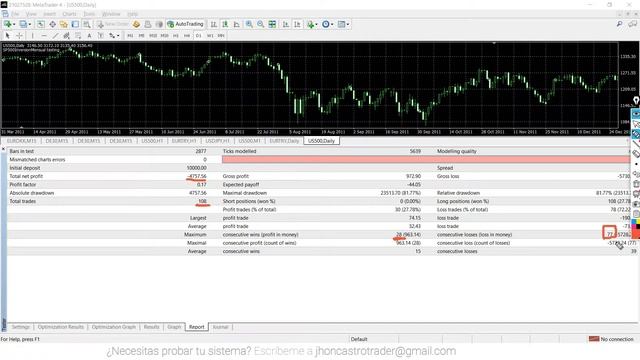The height and width of the screenshot is (360, 640).
Task: Switch chart period to D1
Action: coord(198,36)
